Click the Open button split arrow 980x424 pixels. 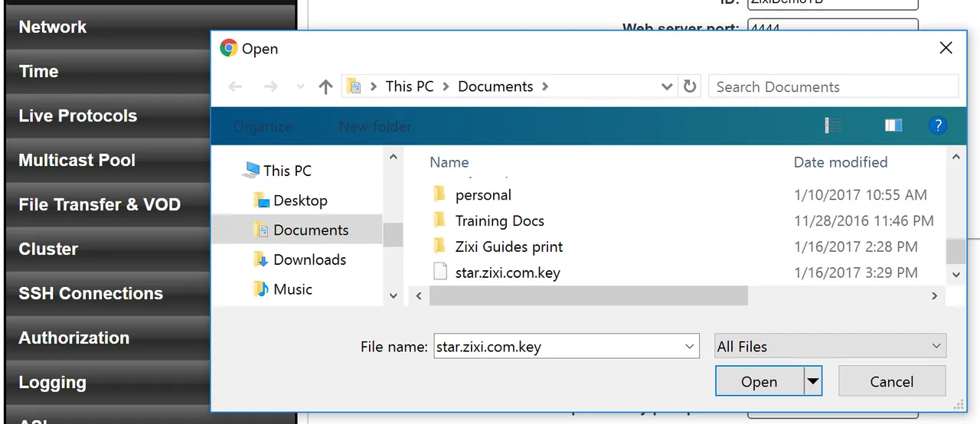[x=812, y=381]
